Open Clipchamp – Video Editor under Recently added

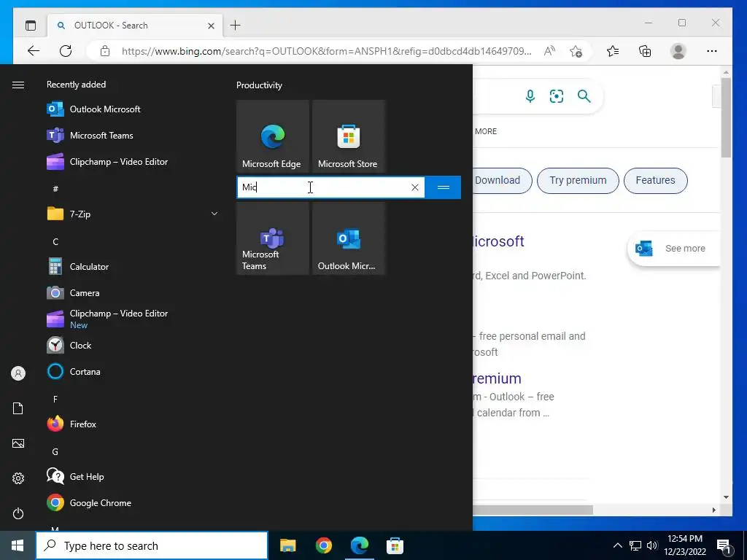point(133,161)
